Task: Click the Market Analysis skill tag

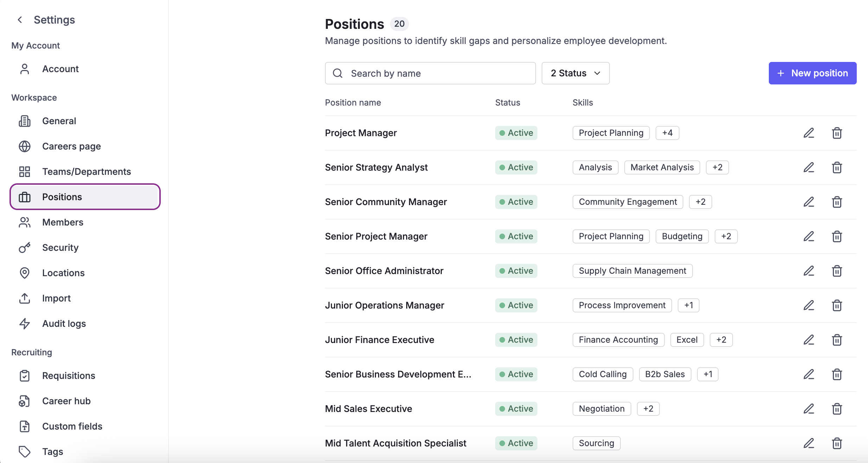Action: (662, 167)
